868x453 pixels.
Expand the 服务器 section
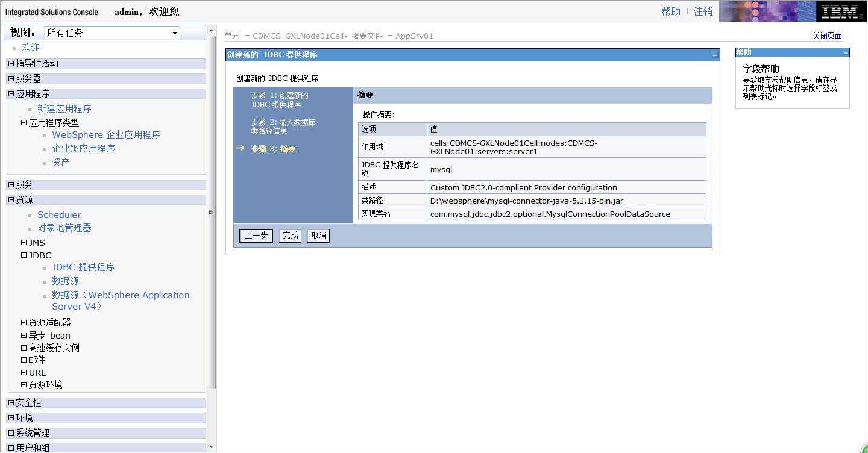click(x=11, y=78)
